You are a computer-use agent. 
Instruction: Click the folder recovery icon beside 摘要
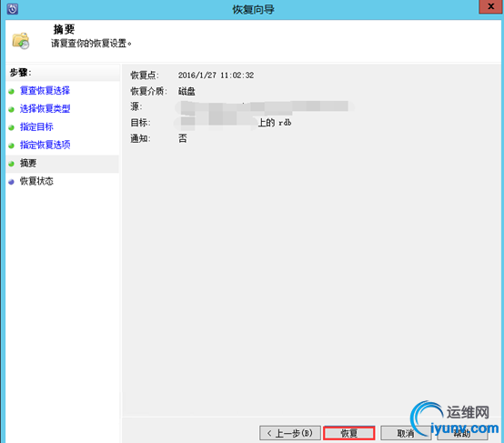click(x=21, y=41)
